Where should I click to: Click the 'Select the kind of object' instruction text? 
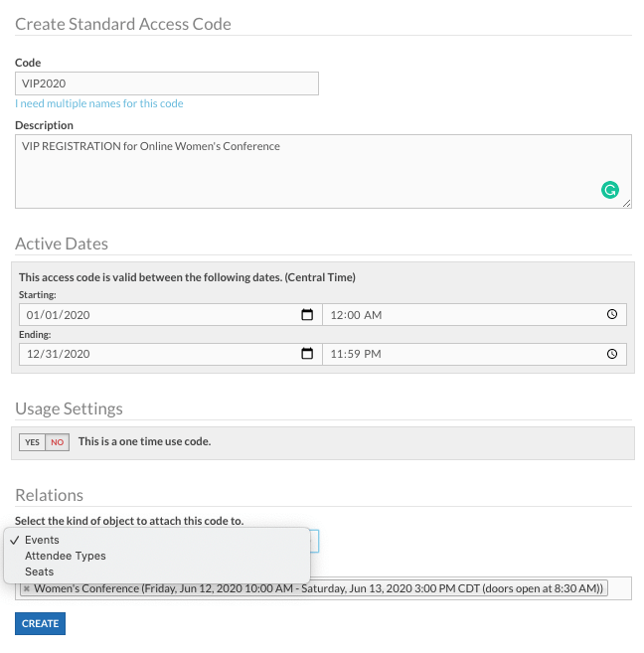[129, 521]
